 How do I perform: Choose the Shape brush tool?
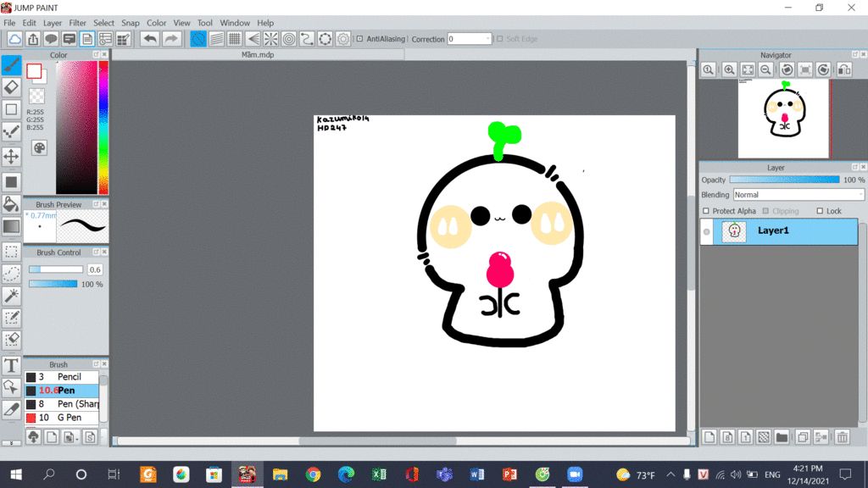[11, 109]
